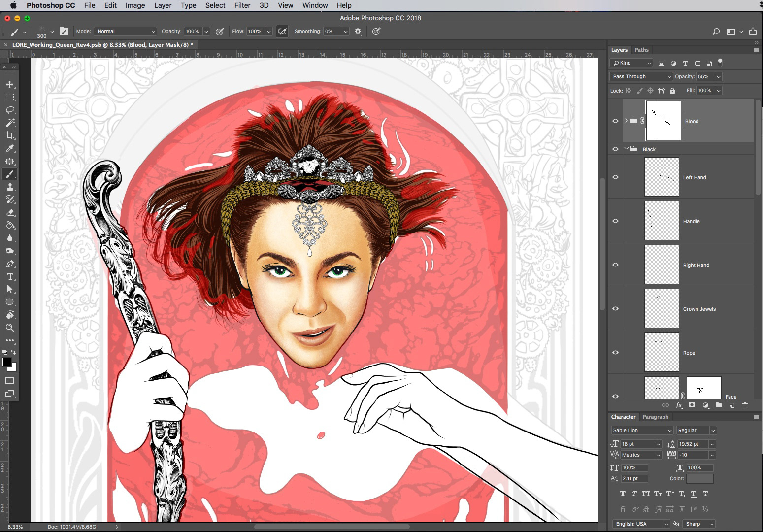Enable airbrush-style build-up
The height and width of the screenshot is (532, 763).
pos(282,31)
